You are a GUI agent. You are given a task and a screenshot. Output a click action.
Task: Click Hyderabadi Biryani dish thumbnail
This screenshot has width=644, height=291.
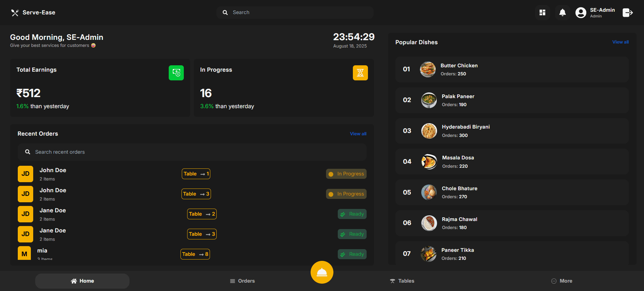pyautogui.click(x=429, y=131)
